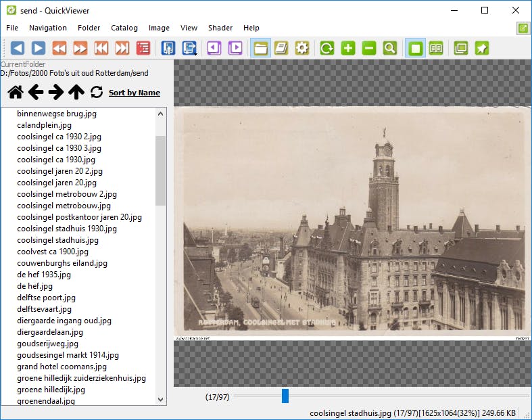Open the File menu

(12, 28)
